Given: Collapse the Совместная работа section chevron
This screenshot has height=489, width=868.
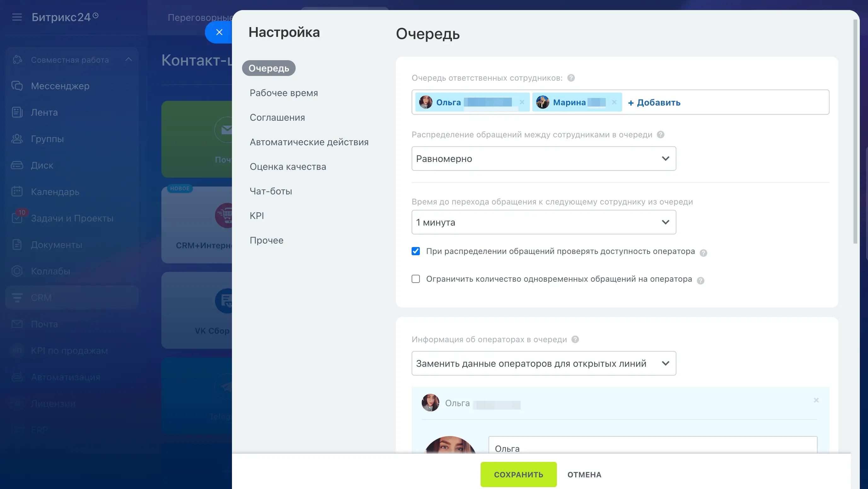Looking at the screenshot, I should (128, 59).
